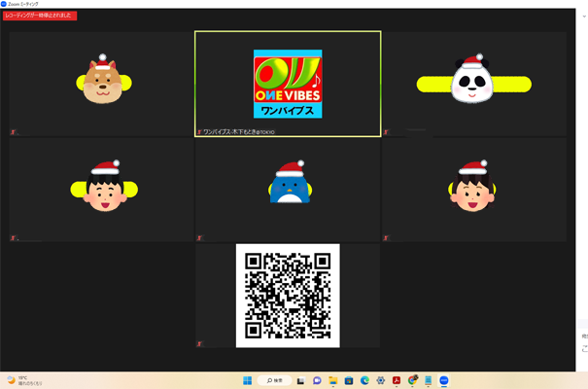Click the muted microphone icon on the boy avatar tile

14,238
